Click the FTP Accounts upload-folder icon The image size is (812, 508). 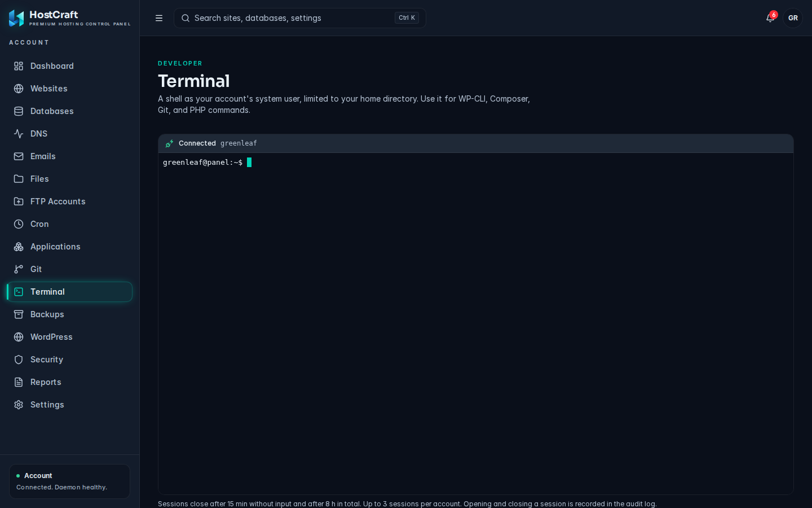[19, 202]
